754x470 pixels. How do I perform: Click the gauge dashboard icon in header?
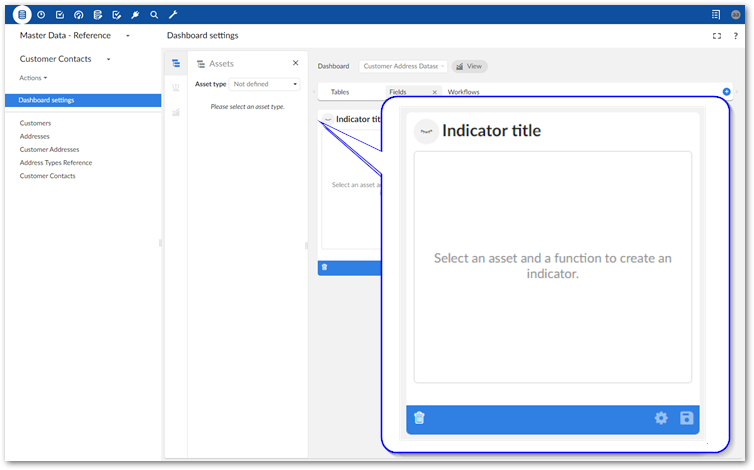78,15
